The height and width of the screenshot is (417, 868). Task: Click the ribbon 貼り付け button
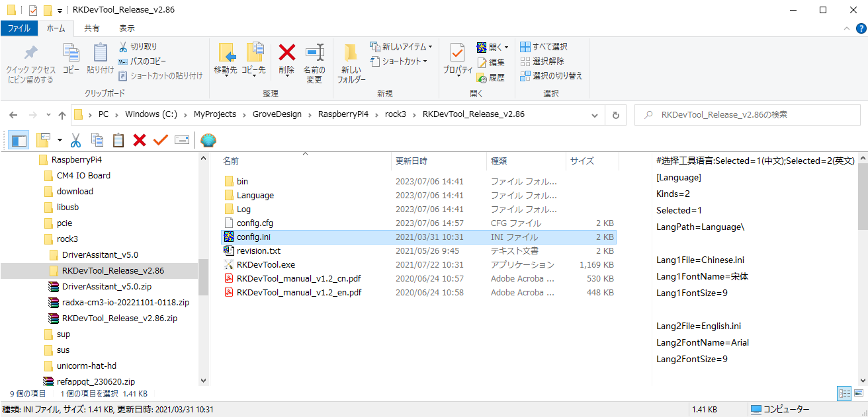click(100, 58)
